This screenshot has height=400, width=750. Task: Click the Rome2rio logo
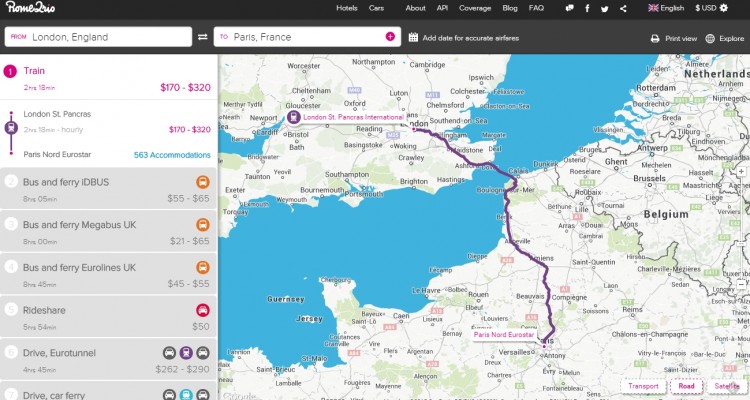click(x=30, y=8)
